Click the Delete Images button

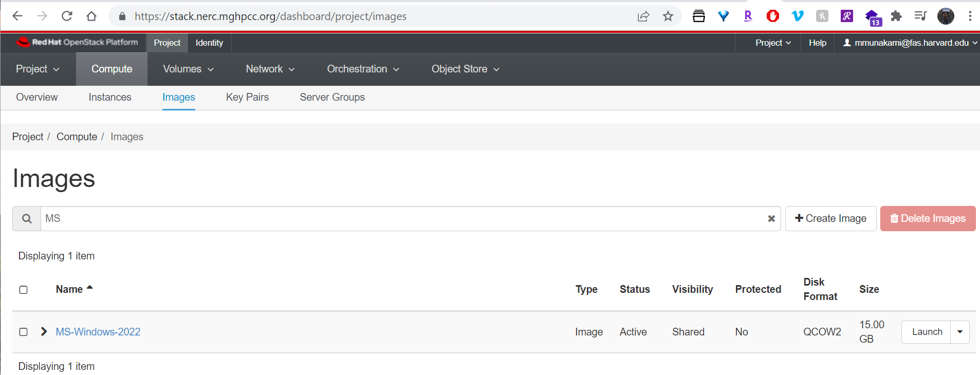click(928, 219)
